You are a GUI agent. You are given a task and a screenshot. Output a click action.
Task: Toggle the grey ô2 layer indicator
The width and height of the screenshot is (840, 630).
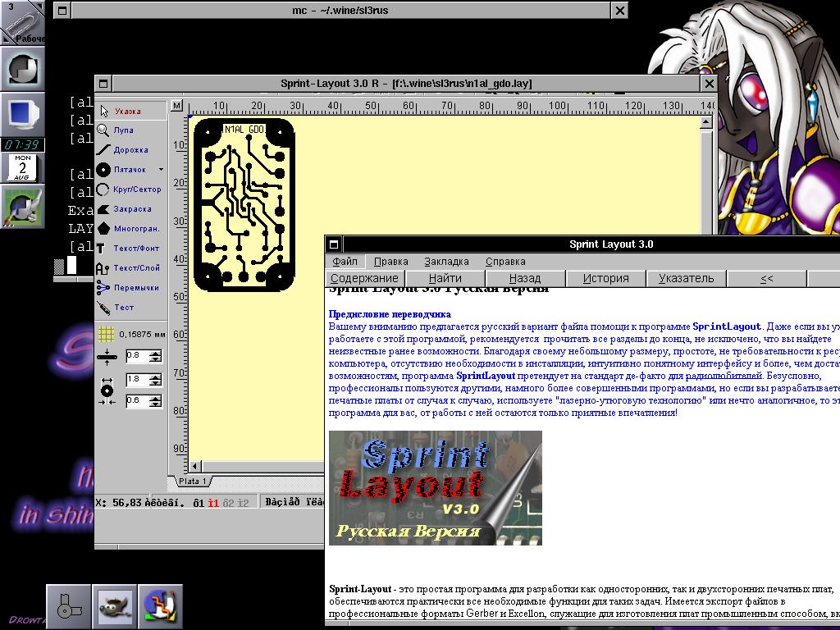point(229,503)
